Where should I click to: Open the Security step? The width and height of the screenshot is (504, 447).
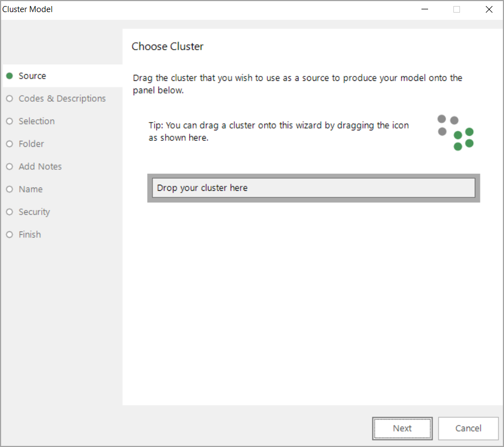(x=35, y=212)
